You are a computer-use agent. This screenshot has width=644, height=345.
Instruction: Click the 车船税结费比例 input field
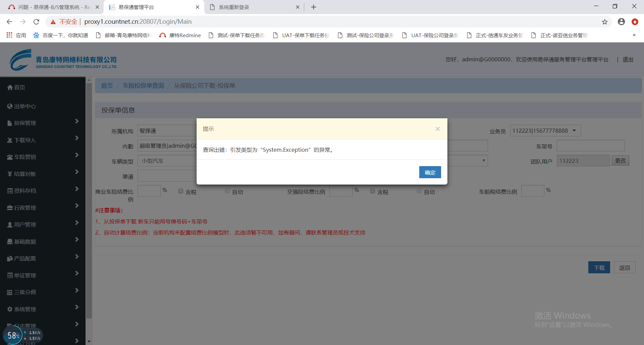533,191
